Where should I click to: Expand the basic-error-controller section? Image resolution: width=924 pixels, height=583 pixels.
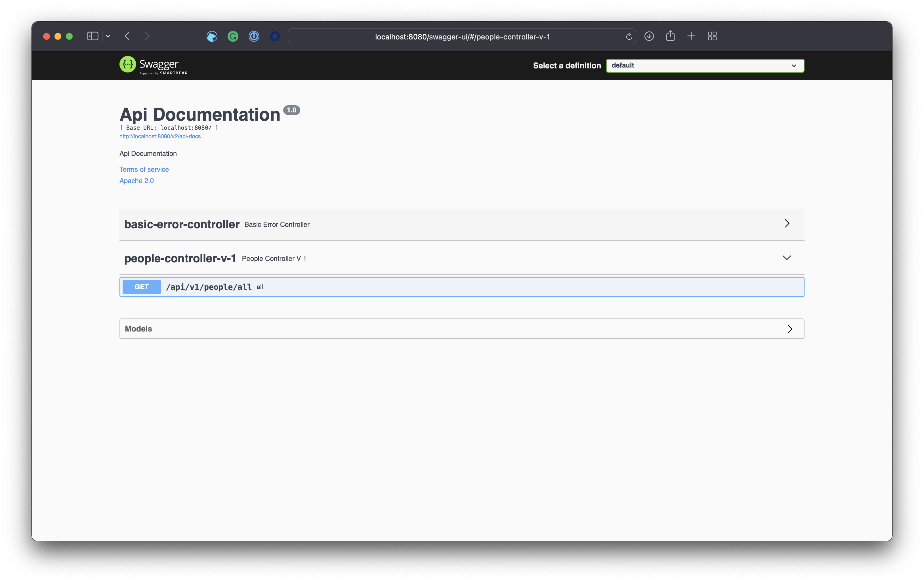coord(786,224)
